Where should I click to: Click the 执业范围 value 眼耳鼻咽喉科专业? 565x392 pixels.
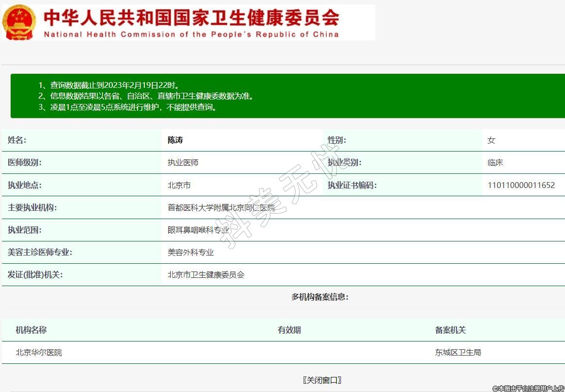(x=198, y=230)
